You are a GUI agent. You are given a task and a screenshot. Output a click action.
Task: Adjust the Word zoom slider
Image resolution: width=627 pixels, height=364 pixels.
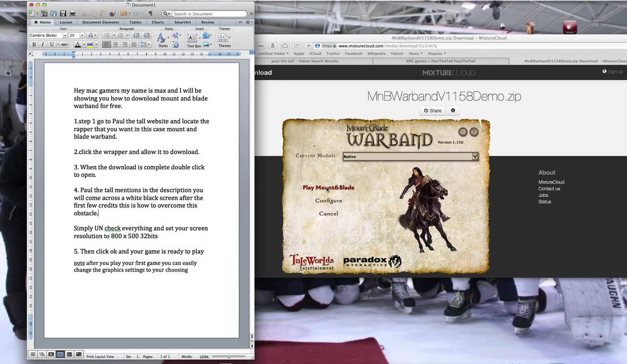(229, 357)
